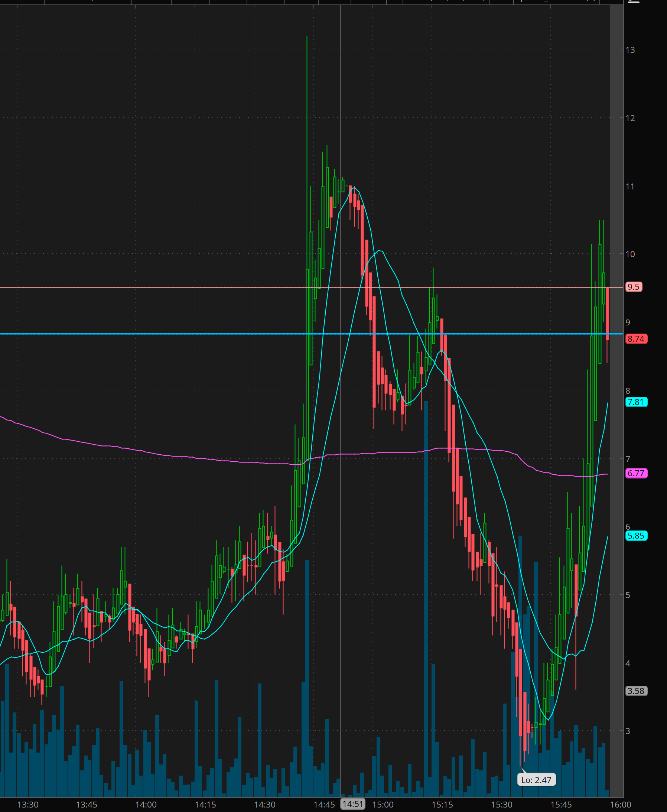The image size is (667, 812).
Task: Click the 14:51 cursor time label
Action: pyautogui.click(x=353, y=803)
